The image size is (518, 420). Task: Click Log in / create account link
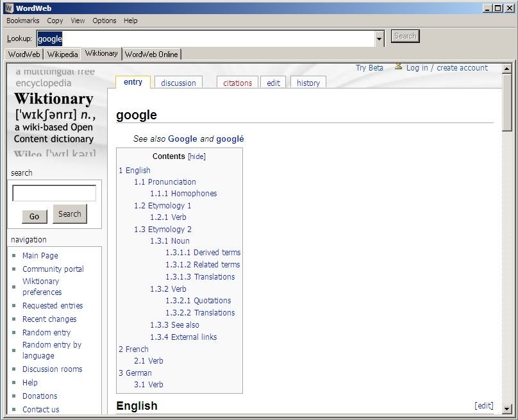pos(447,68)
